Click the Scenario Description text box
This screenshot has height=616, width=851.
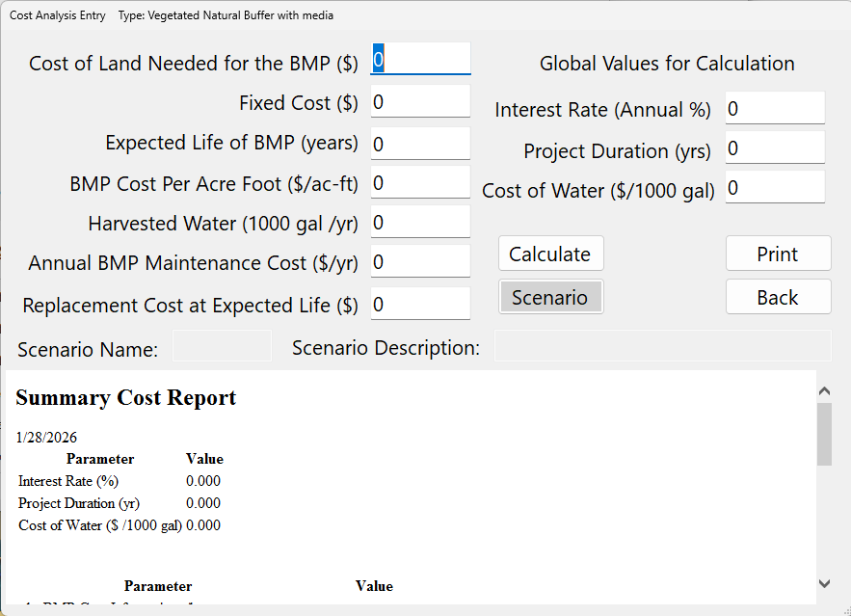(662, 347)
